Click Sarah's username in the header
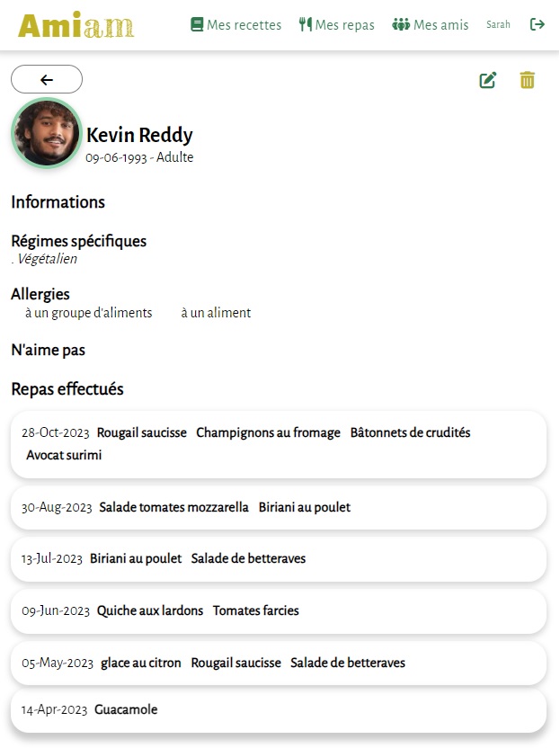Screen dimensions: 560x748 coord(498,24)
